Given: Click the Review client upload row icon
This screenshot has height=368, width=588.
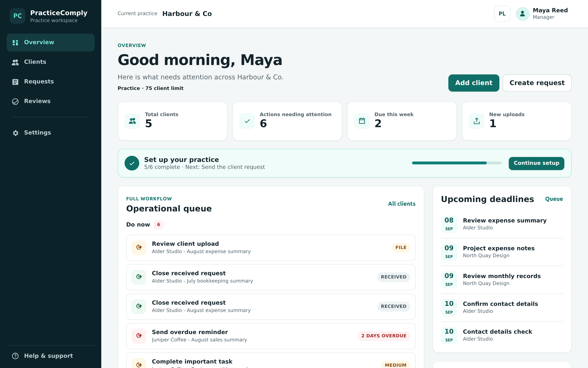Looking at the screenshot, I should pyautogui.click(x=139, y=248).
